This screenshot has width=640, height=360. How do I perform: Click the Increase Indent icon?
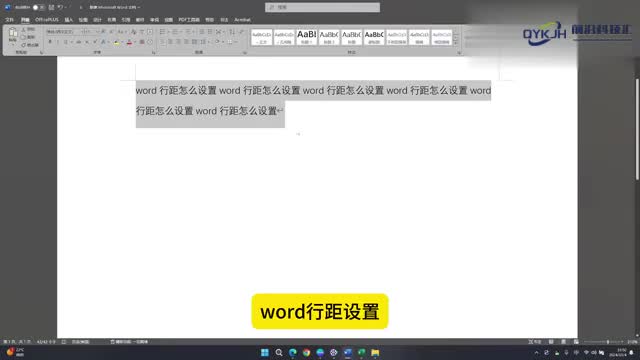[210, 31]
